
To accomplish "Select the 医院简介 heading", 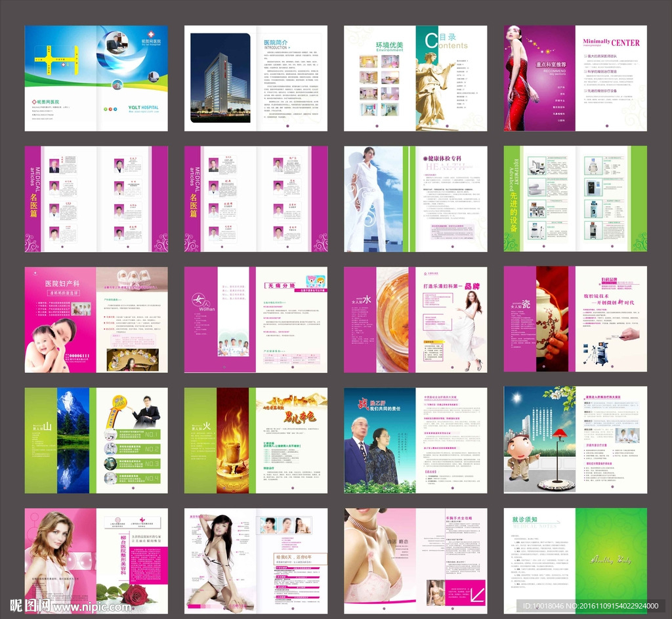I will point(276,43).
